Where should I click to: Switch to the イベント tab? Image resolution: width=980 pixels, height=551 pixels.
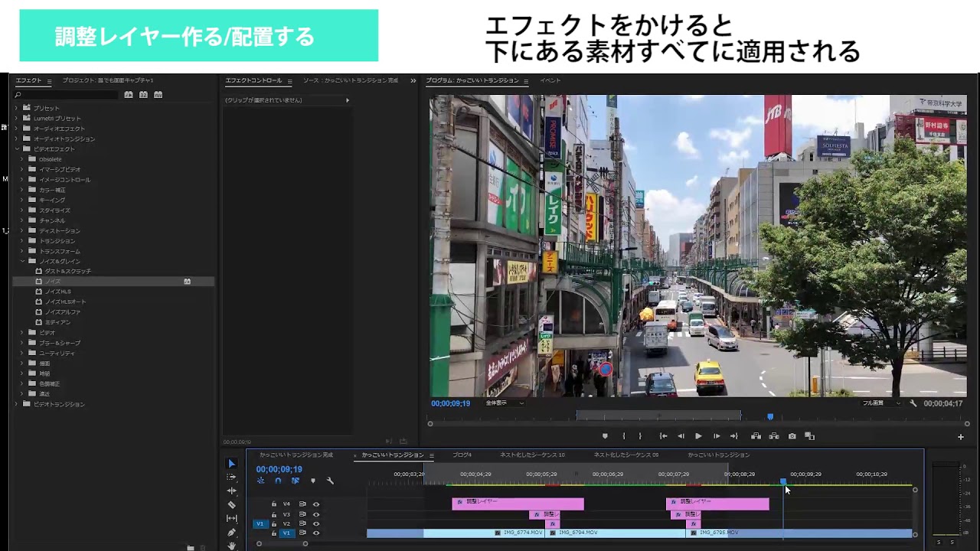pyautogui.click(x=550, y=80)
